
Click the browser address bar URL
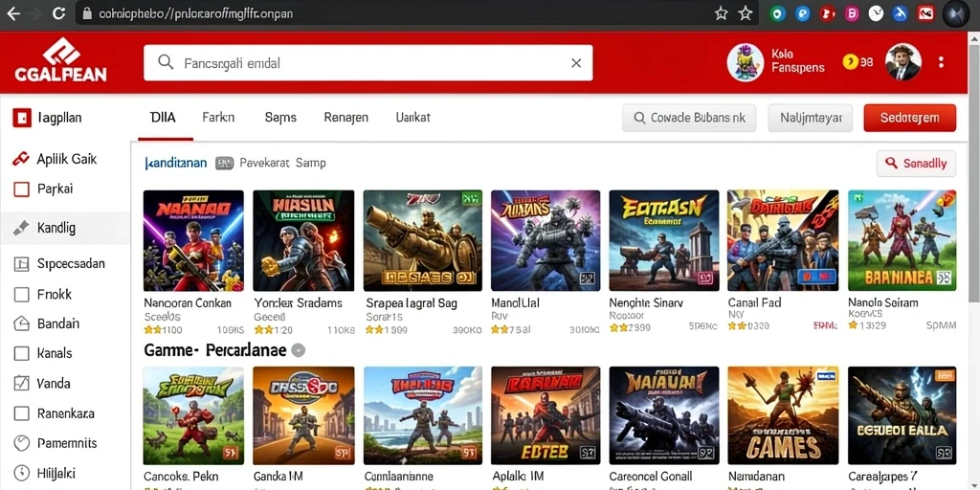(195, 13)
